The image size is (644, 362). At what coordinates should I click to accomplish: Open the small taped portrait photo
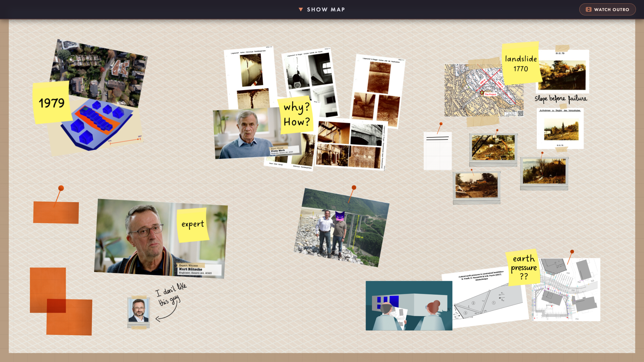tap(139, 312)
